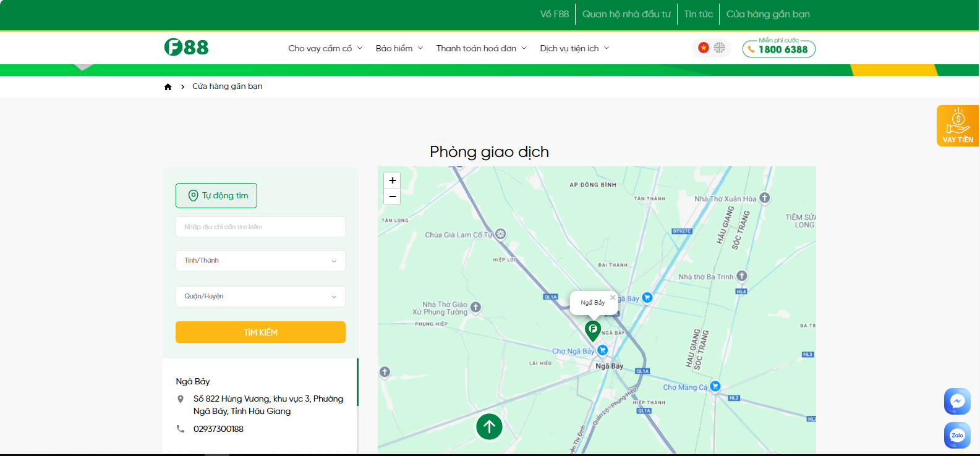This screenshot has height=456, width=980.
Task: Expand the Tỉnh/Thành dropdown
Action: pyautogui.click(x=260, y=261)
